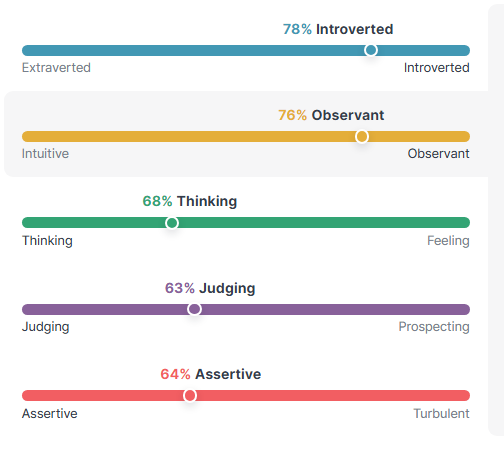Screen dimensions: 504x453
Task: Click the 78% Introverted heading
Action: point(338,29)
